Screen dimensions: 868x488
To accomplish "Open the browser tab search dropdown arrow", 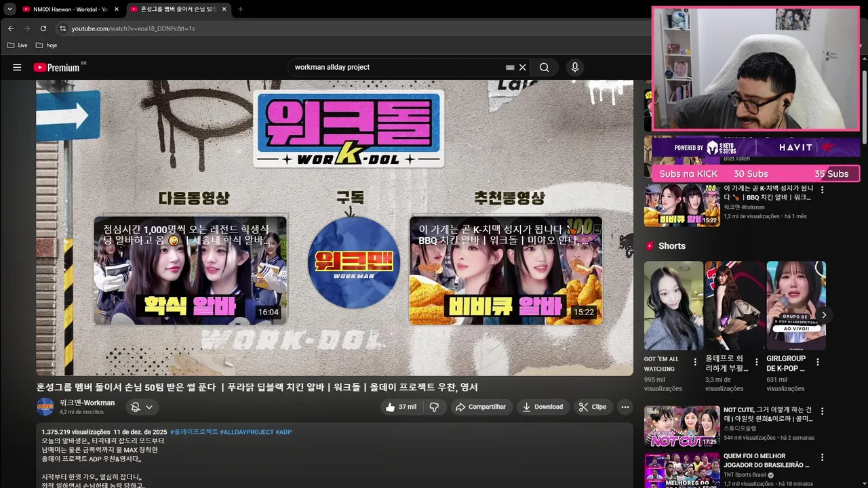I will pyautogui.click(x=9, y=9).
